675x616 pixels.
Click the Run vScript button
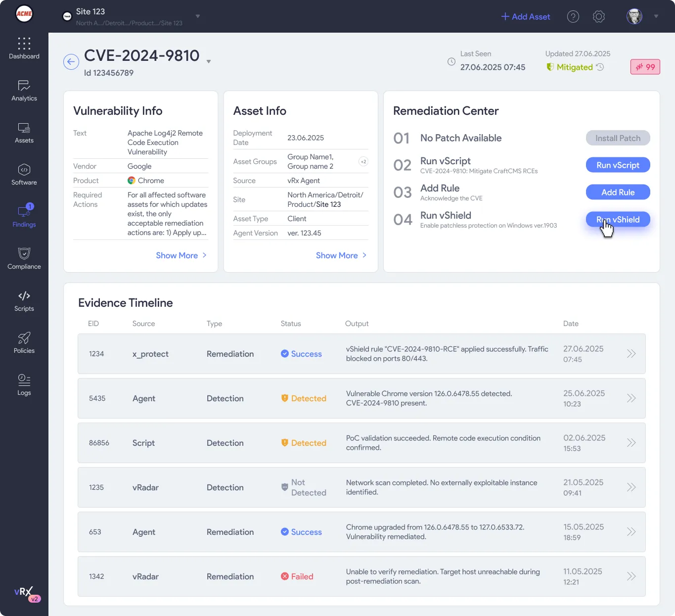pyautogui.click(x=618, y=165)
